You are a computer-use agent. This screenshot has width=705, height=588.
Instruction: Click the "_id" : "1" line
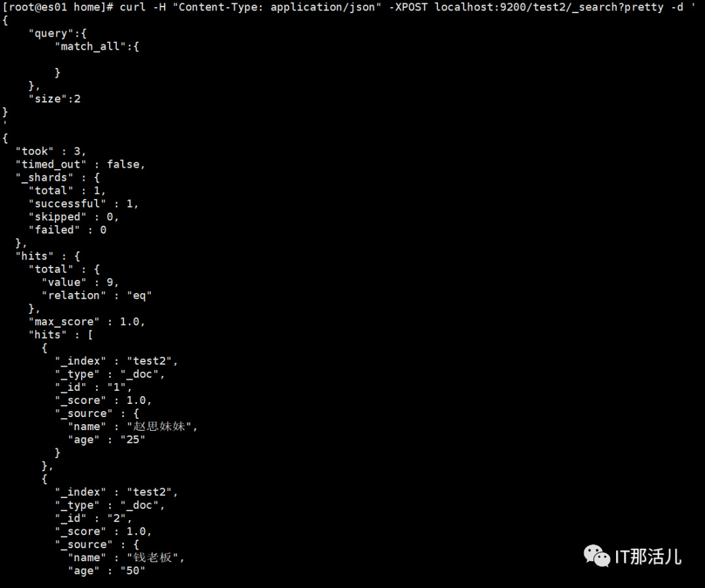(93, 388)
